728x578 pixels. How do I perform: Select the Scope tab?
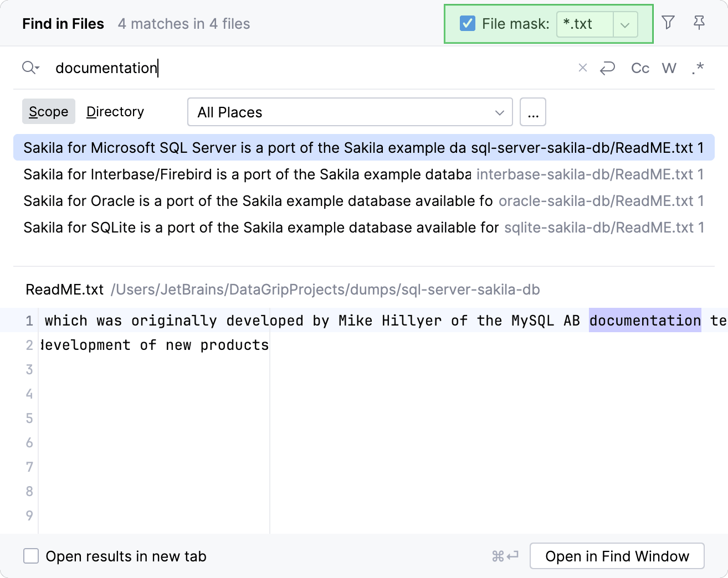[48, 111]
